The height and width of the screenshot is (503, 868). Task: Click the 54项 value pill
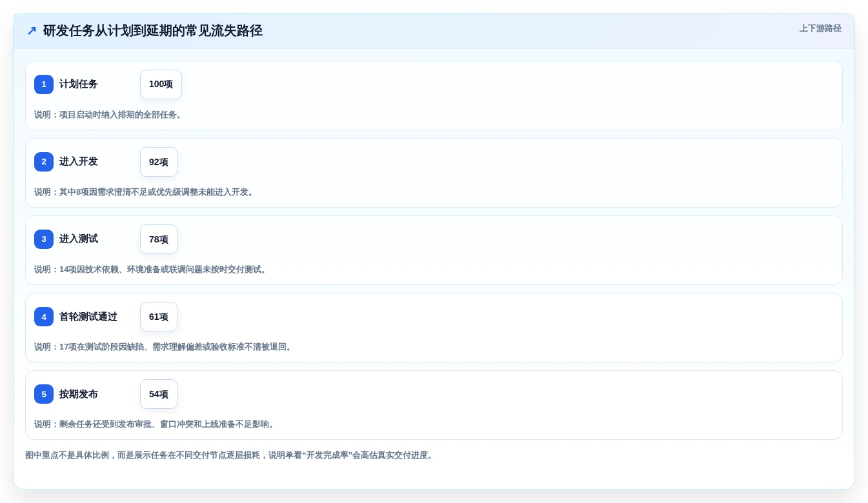pos(159,394)
